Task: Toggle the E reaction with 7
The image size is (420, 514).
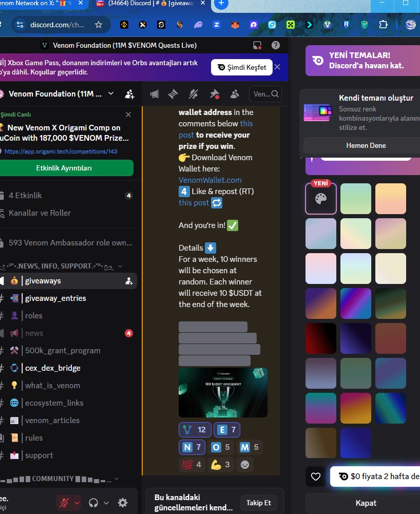Action: tap(227, 429)
